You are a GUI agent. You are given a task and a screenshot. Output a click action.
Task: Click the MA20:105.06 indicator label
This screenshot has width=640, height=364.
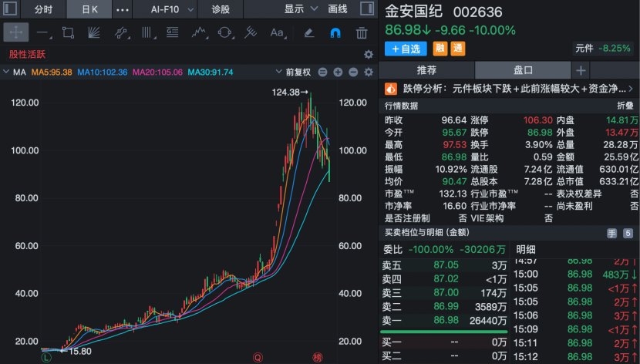point(157,72)
